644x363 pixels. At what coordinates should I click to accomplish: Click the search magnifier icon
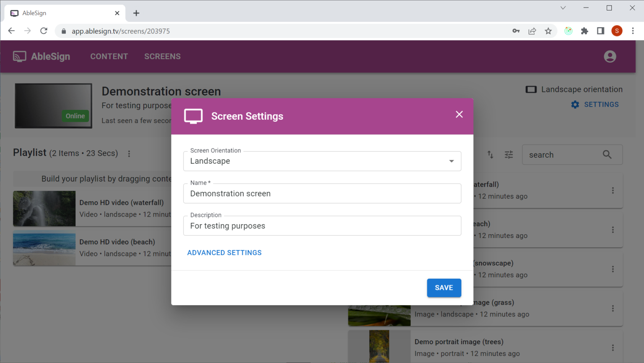pyautogui.click(x=607, y=154)
